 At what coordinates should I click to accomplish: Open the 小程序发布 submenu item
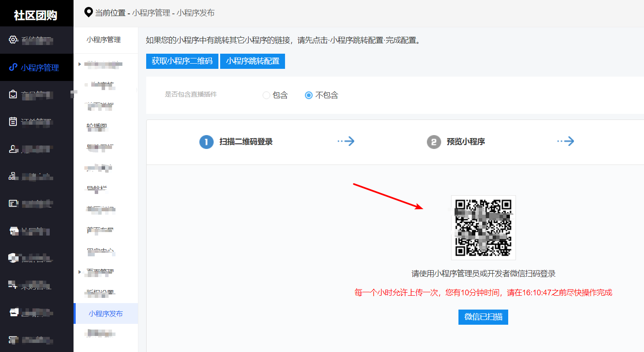[106, 313]
